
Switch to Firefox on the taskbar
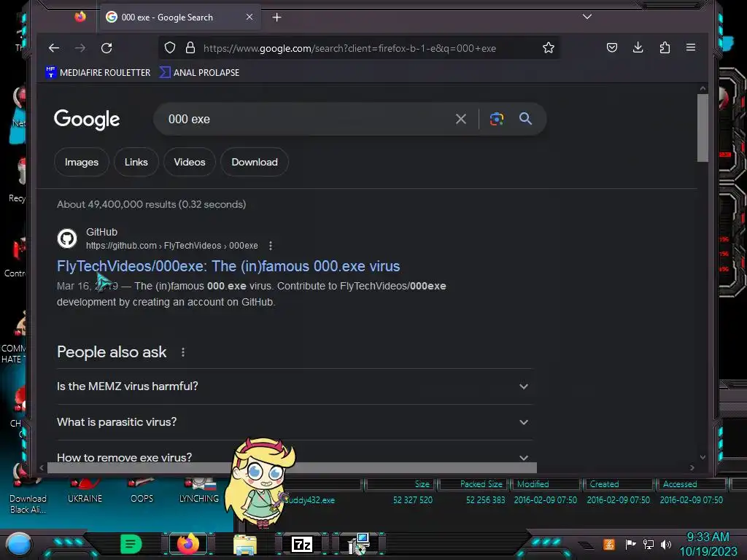pos(188,544)
